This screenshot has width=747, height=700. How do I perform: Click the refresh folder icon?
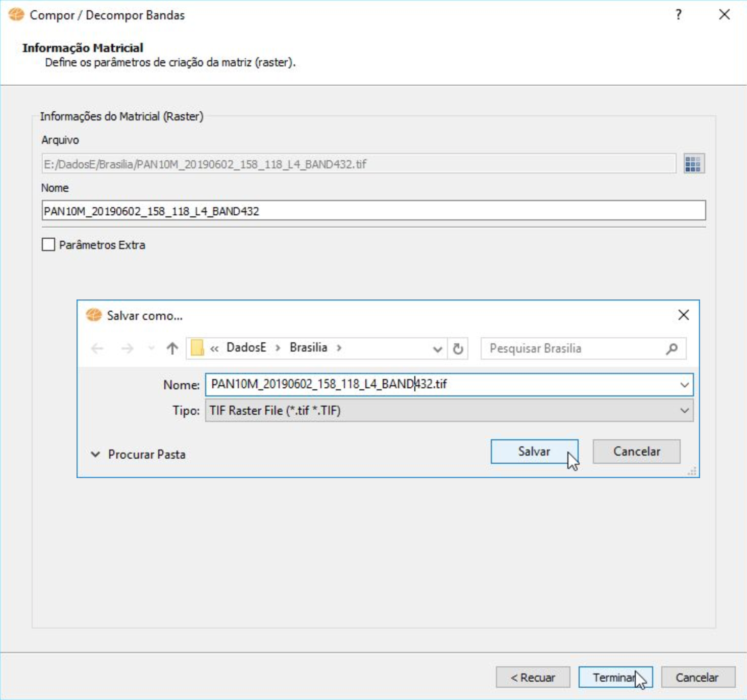pyautogui.click(x=458, y=349)
